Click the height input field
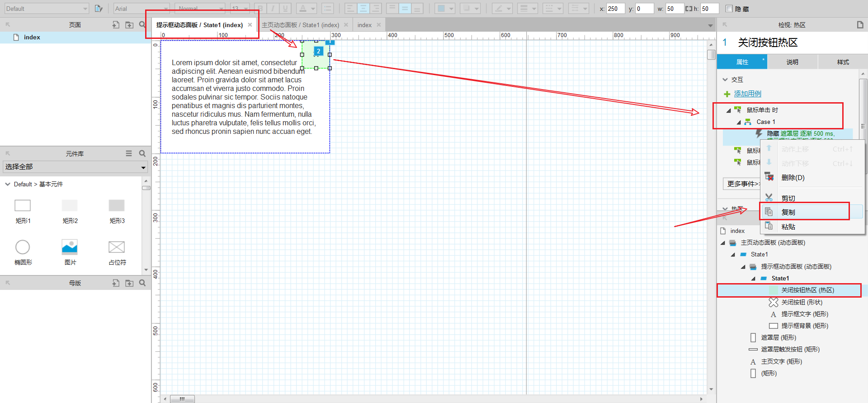Viewport: 868px width, 403px height. [x=709, y=9]
